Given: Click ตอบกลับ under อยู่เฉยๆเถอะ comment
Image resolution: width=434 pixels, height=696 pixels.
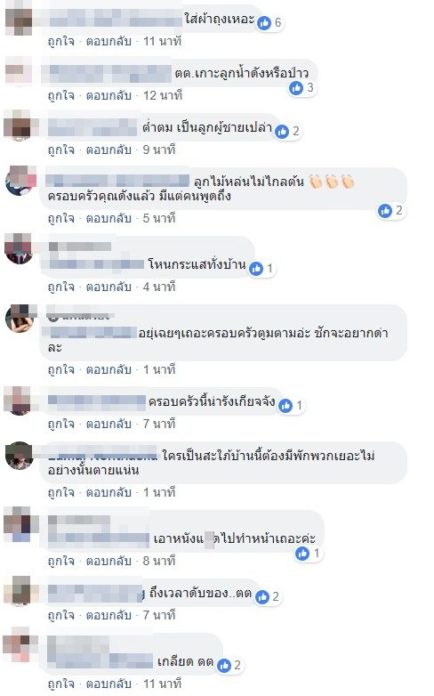Looking at the screenshot, I should 109,370.
